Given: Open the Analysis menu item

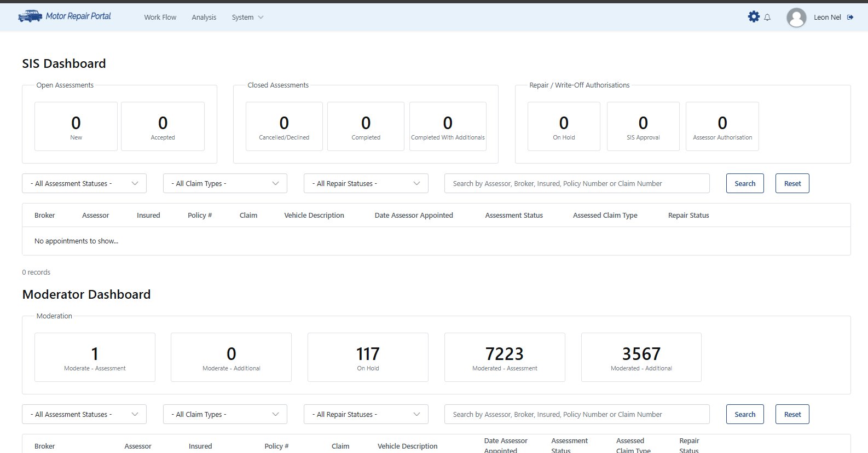Looking at the screenshot, I should [x=204, y=18].
